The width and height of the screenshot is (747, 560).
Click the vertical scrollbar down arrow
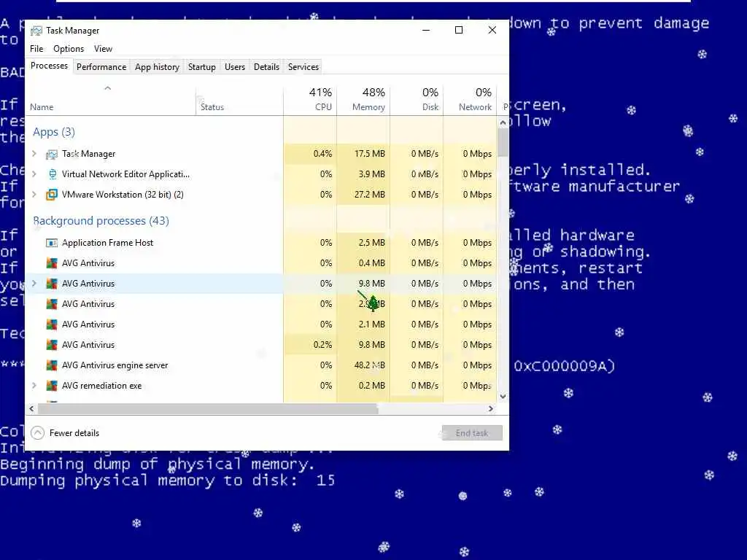coord(503,397)
